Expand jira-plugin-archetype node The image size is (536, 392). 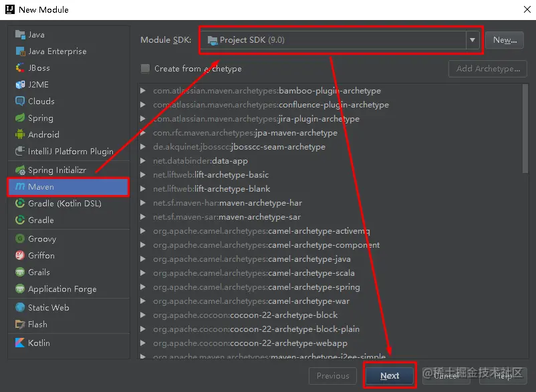tap(143, 118)
